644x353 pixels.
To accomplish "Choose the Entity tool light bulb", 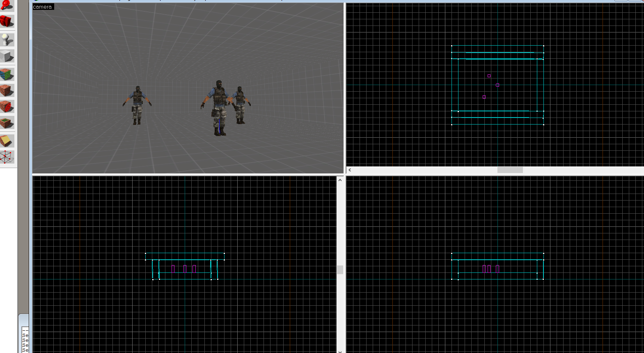I will pos(7,40).
